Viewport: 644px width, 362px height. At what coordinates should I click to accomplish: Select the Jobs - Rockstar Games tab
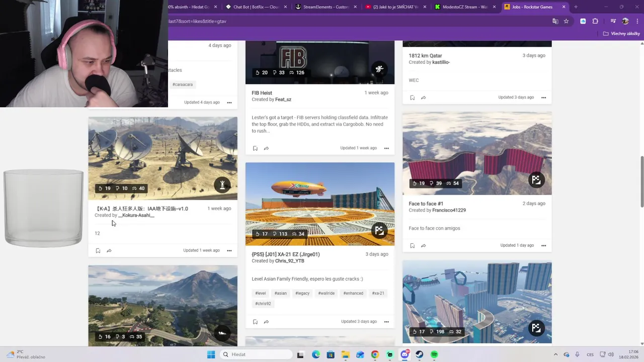coord(534,7)
